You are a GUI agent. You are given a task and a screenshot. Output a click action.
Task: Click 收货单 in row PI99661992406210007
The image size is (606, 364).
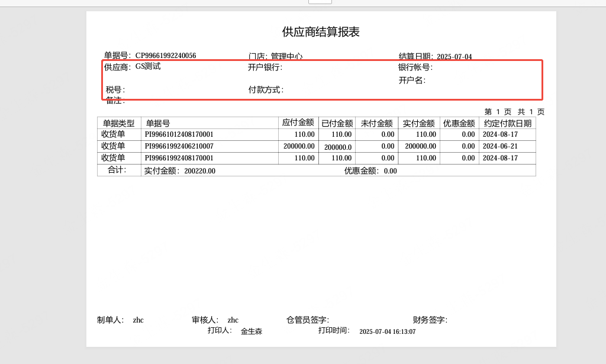[x=113, y=146]
